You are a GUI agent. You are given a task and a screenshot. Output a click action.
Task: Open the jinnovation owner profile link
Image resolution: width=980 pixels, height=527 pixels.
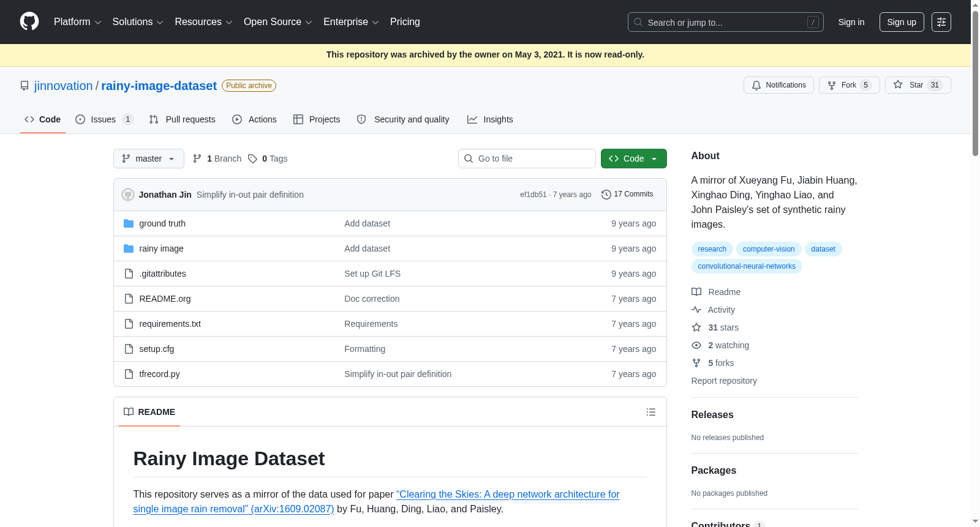64,86
